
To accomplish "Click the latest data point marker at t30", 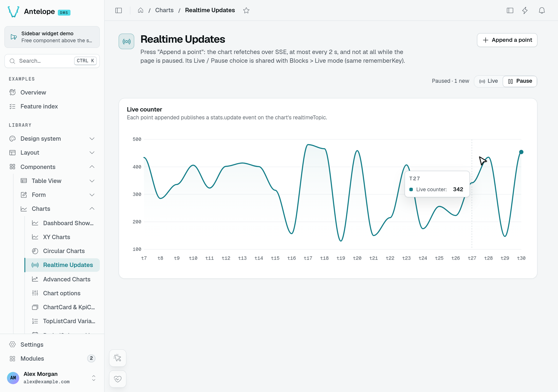I will pyautogui.click(x=521, y=152).
